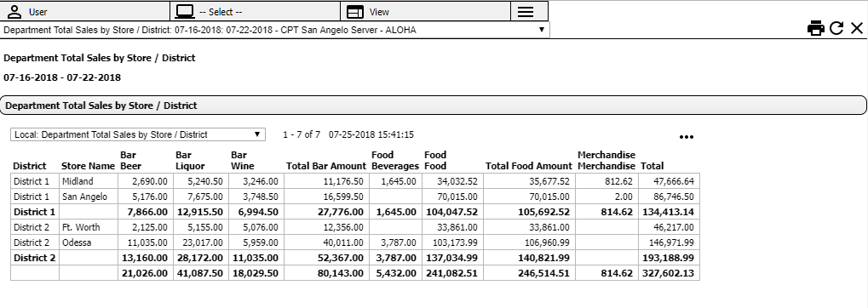Expand the report selector dropdown with the date range
Image resolution: width=868 pixels, height=308 pixels.
[x=275, y=30]
